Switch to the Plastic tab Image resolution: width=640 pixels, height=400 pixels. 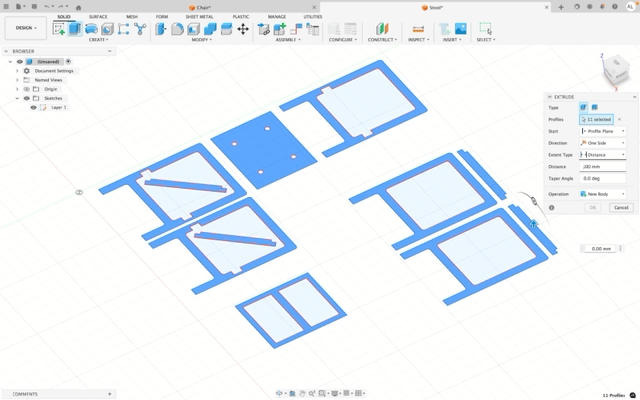241,17
